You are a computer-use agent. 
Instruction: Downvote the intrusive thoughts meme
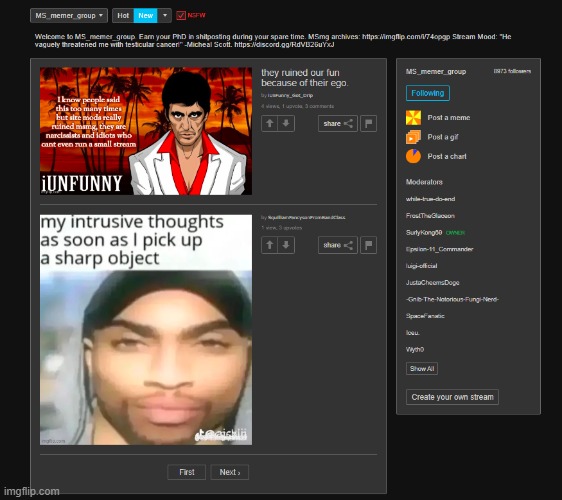coord(286,245)
